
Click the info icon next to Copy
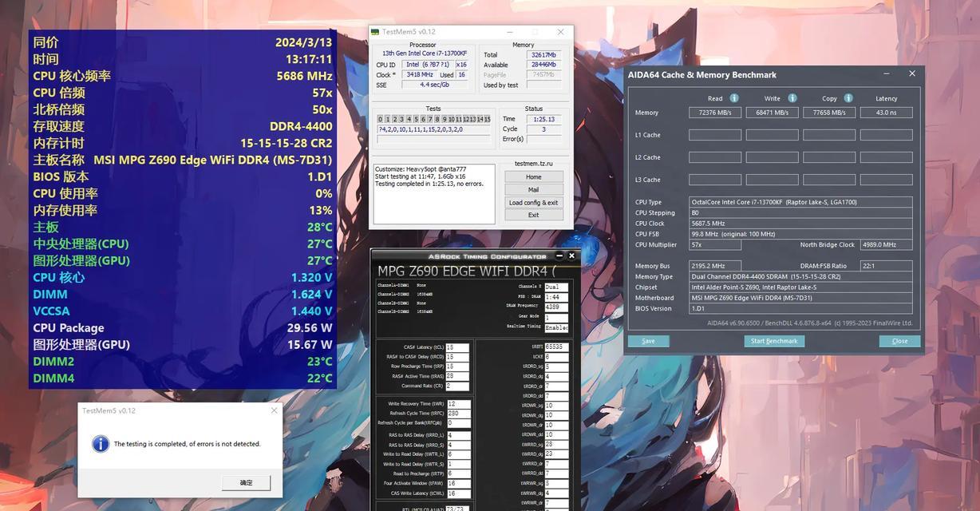[848, 98]
